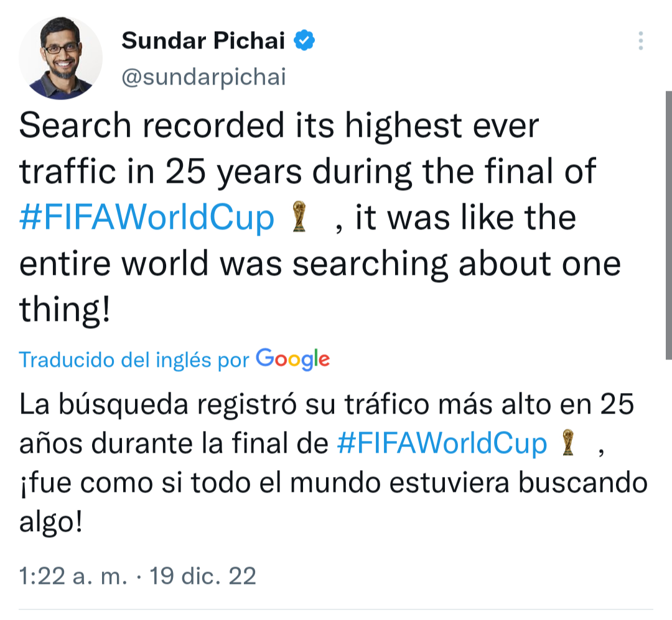Viewport: 672px width, 620px height.
Task: Click the trophy emoji in the Spanish translation
Action: 566,444
